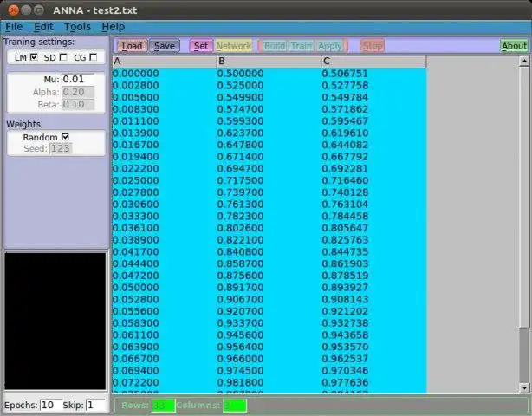The image size is (532, 416).
Task: Click the Rows count field
Action: (163, 405)
